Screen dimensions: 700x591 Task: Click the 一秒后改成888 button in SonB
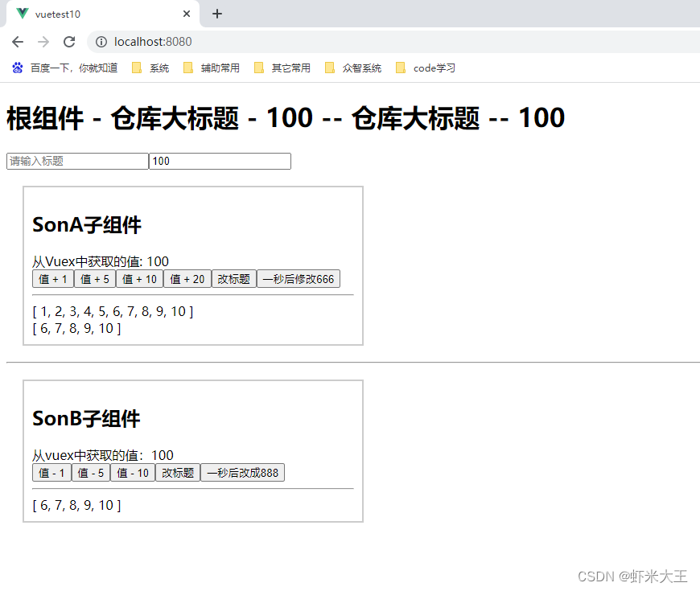(243, 472)
